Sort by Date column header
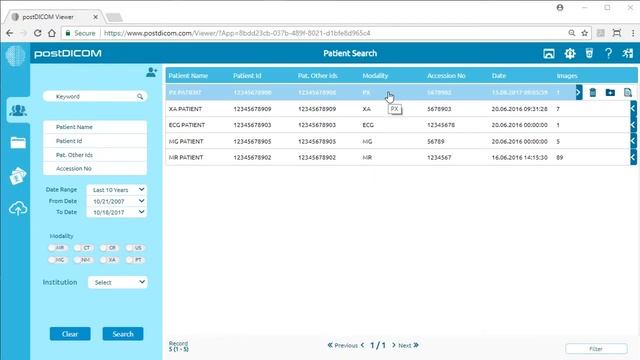The width and height of the screenshot is (640, 360). click(x=499, y=76)
